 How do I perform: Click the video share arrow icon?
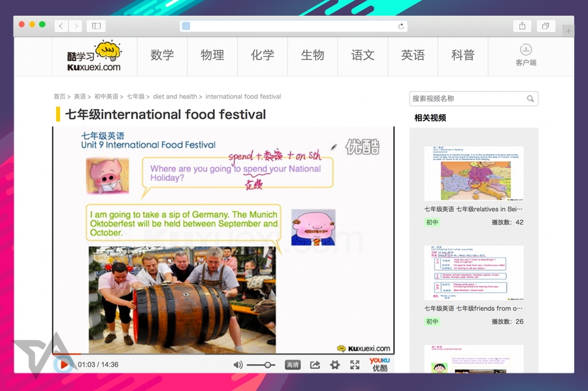pyautogui.click(x=315, y=365)
